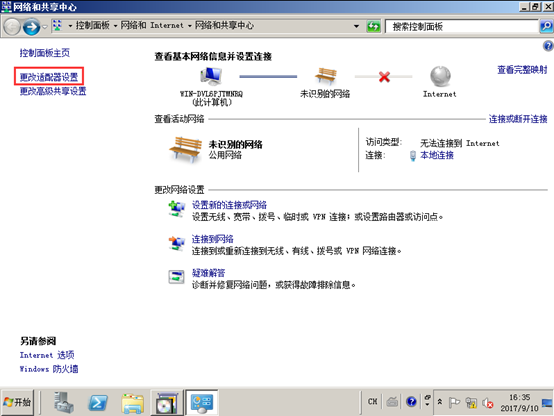This screenshot has height=416, width=554.
Task: Open 疑难解答 troubleshooting link
Action: tap(208, 273)
